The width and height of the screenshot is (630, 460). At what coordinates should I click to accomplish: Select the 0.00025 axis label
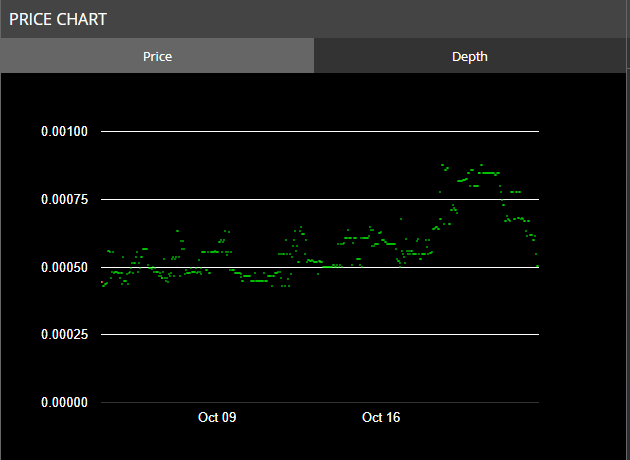coord(64,334)
